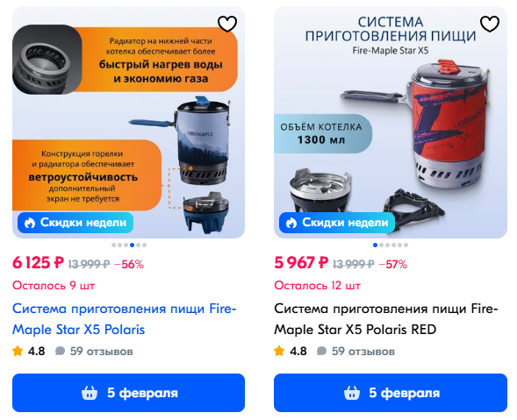The image size is (517, 420).
Task: Add red Polaris RED stove to favorites heart
Action: [x=490, y=24]
